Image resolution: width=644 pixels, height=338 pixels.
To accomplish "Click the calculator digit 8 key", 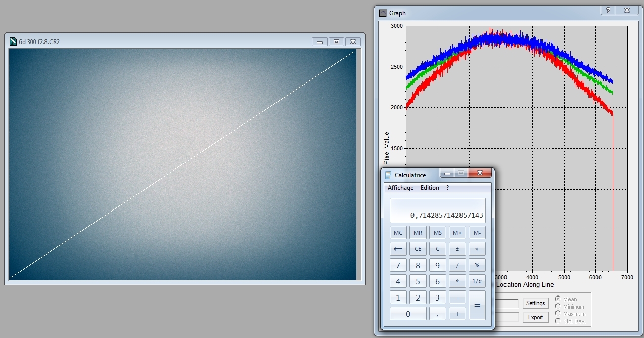I will click(418, 265).
